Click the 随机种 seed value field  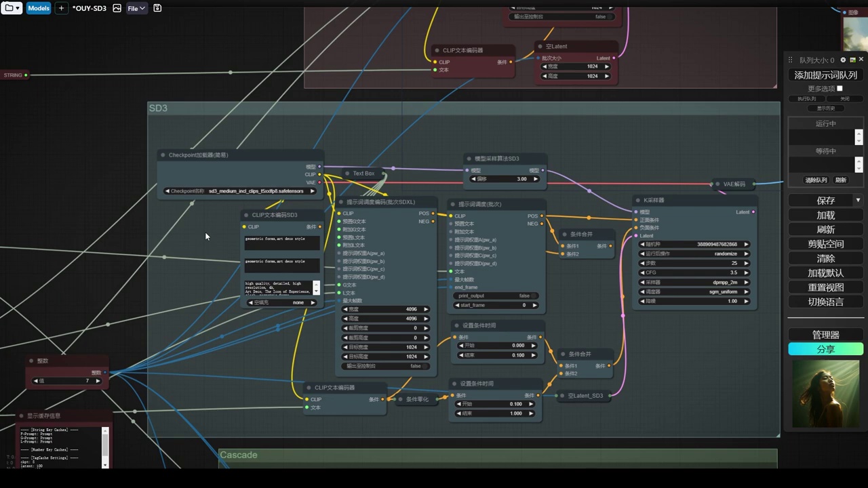click(x=694, y=244)
